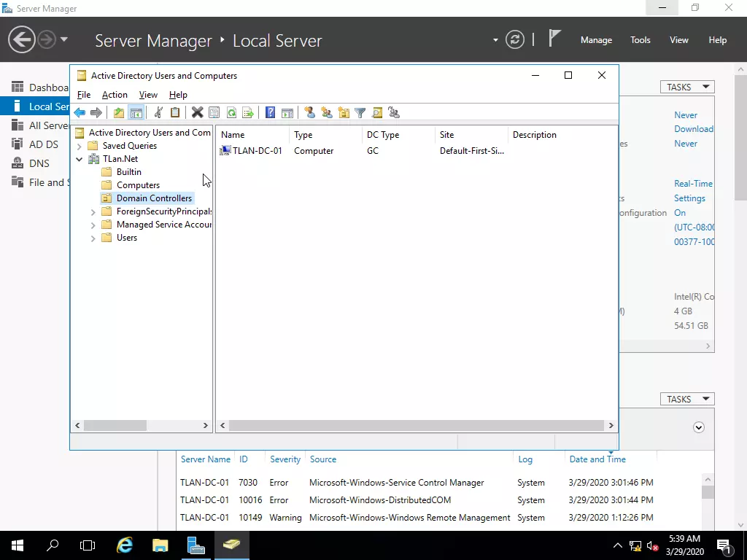Toggle the Show/Hide Console Tree icon
747x560 pixels.
click(136, 113)
